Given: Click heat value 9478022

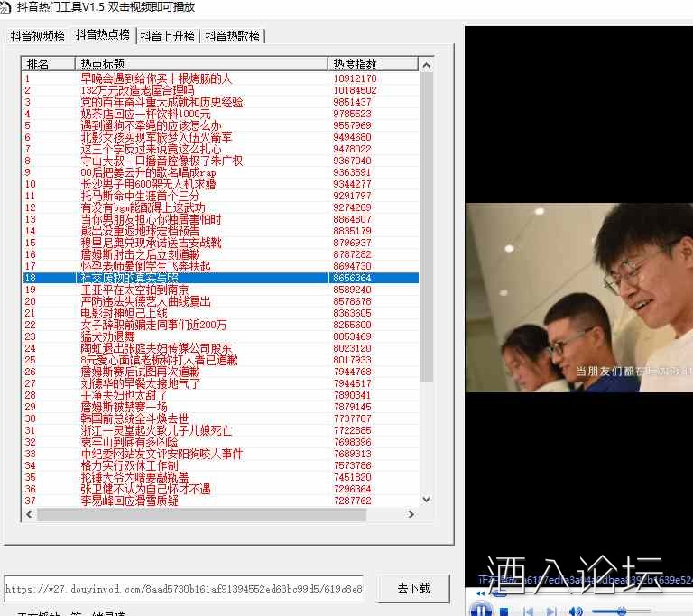Looking at the screenshot, I should pyautogui.click(x=352, y=149).
